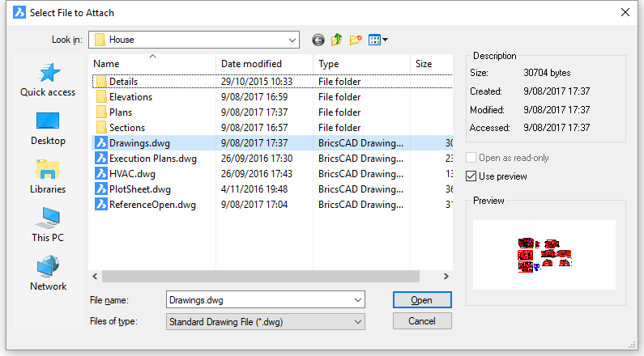Open Libraries in the sidebar
The width and height of the screenshot is (644, 356).
[x=48, y=176]
